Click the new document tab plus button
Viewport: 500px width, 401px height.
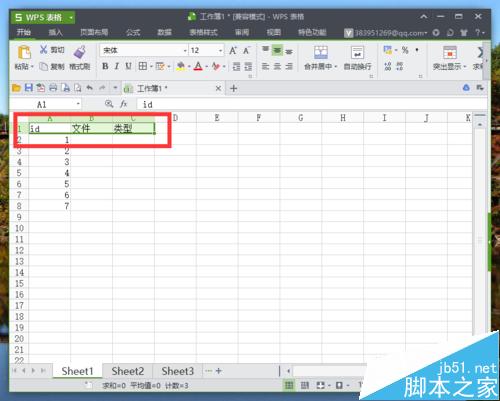coord(234,88)
